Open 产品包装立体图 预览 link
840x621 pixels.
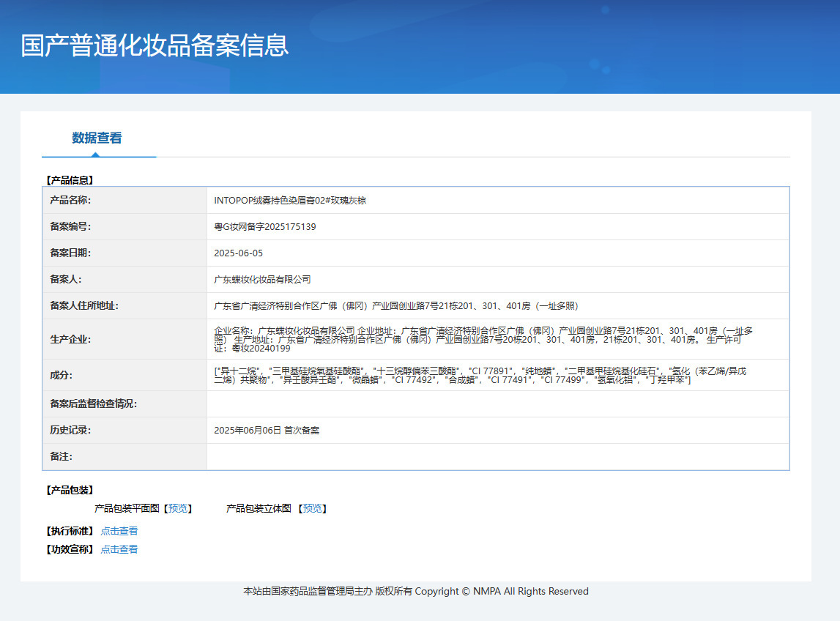[x=312, y=508]
